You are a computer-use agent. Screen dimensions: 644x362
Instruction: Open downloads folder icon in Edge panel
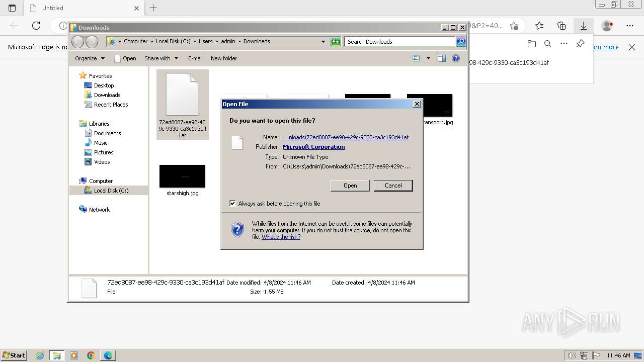(x=532, y=44)
